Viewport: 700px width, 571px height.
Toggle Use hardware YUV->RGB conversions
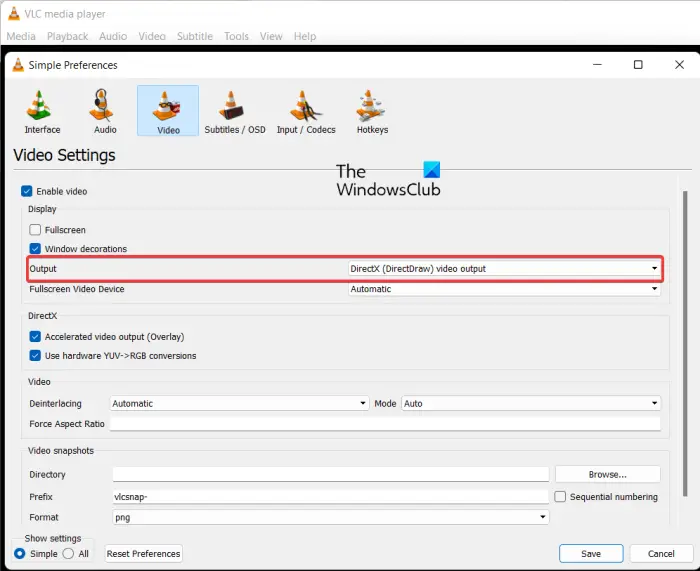point(35,355)
